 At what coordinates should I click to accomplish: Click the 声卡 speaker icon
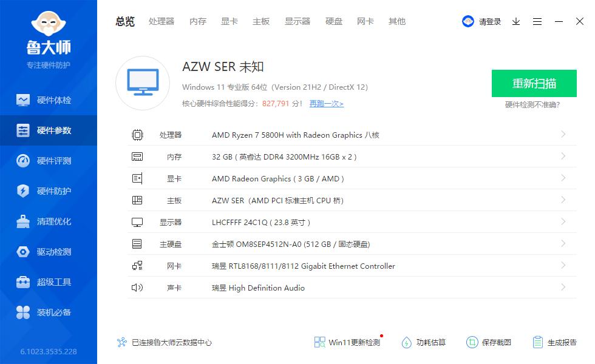(x=137, y=288)
